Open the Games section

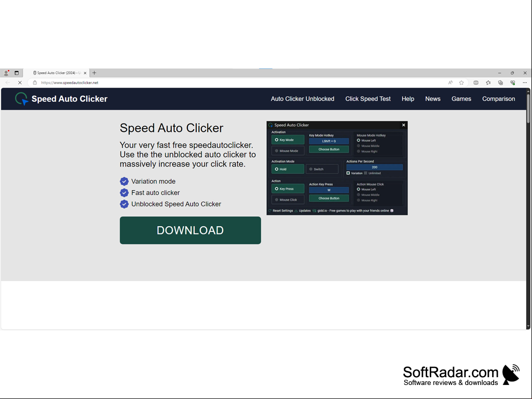[461, 99]
